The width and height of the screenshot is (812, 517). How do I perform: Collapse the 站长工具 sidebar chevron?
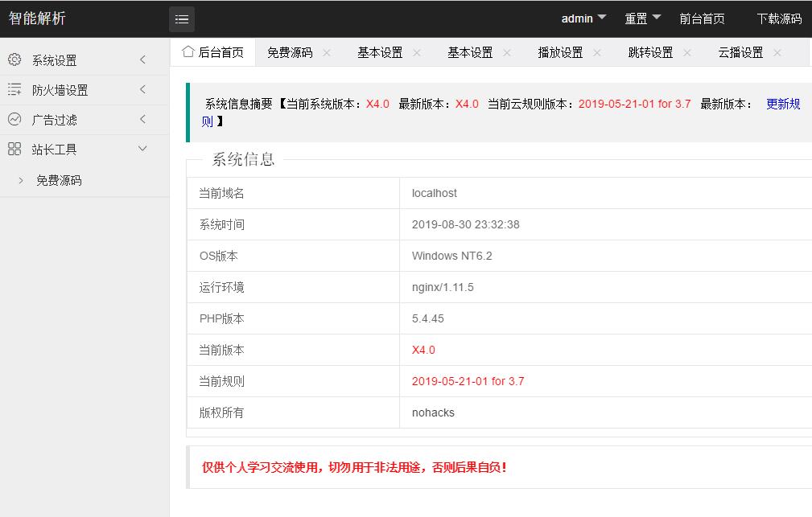pyautogui.click(x=143, y=149)
